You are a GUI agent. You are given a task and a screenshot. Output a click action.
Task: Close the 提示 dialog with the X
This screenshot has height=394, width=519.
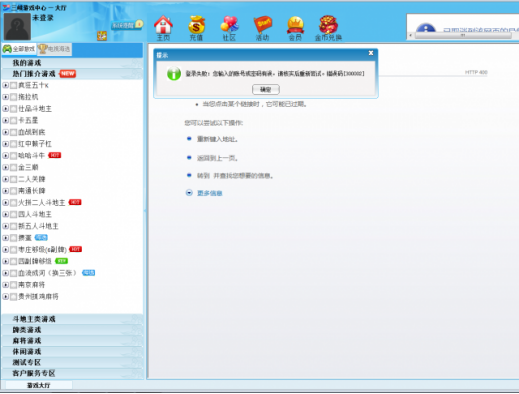tap(371, 53)
